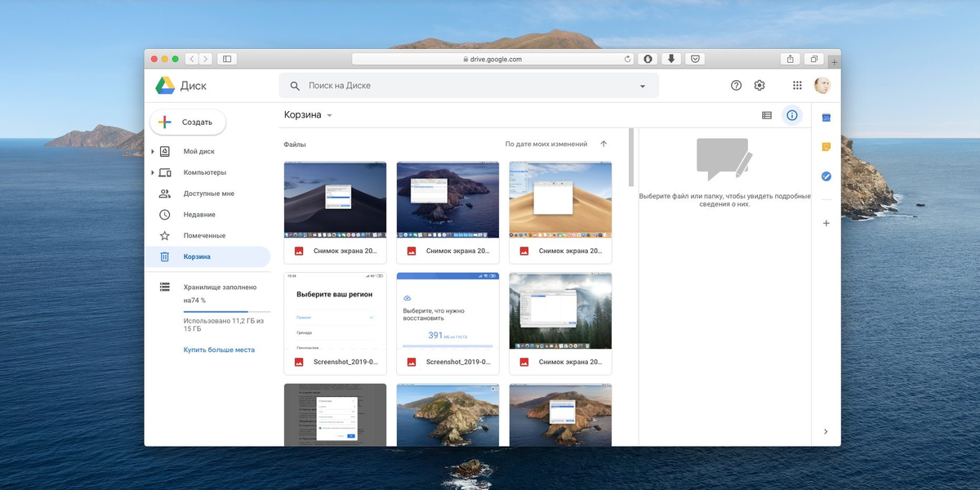Open the Корзина title dropdown

coord(308,115)
